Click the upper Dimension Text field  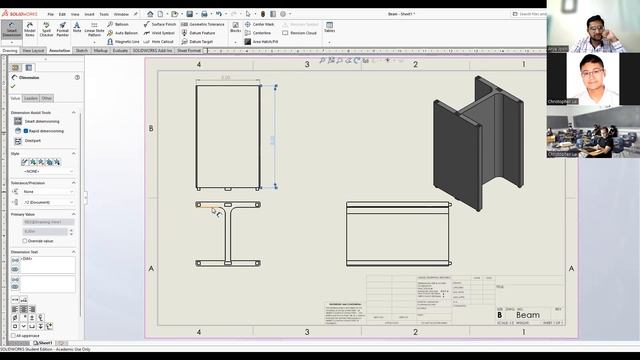(48, 265)
